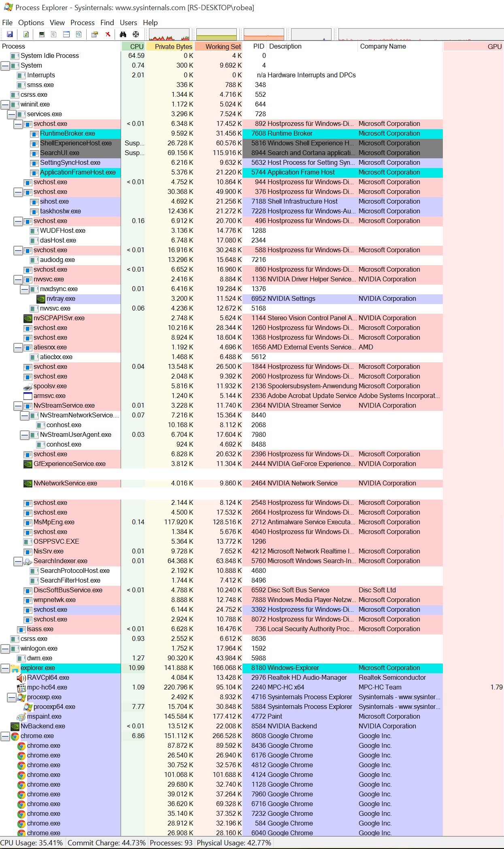Collapse the NvStreamService.exe tree node

[18, 406]
